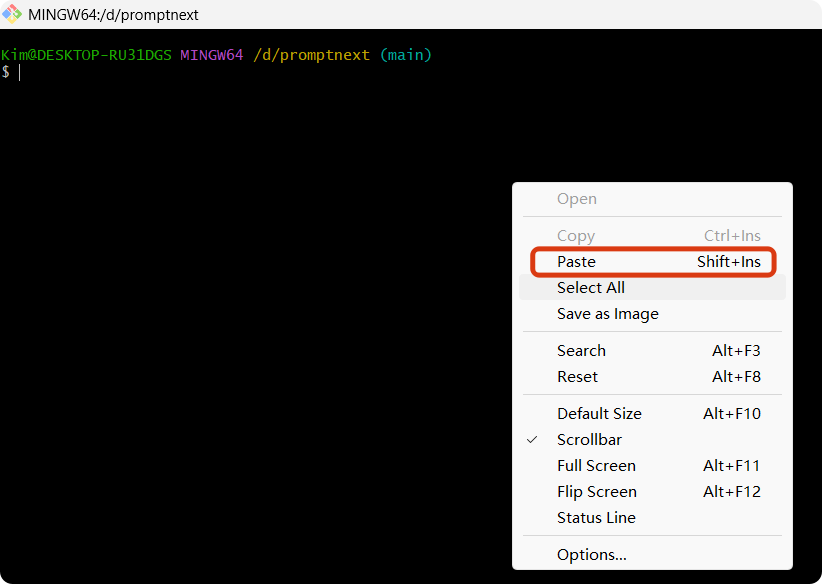822x584 pixels.
Task: Enable the Status Line option
Action: [653, 517]
